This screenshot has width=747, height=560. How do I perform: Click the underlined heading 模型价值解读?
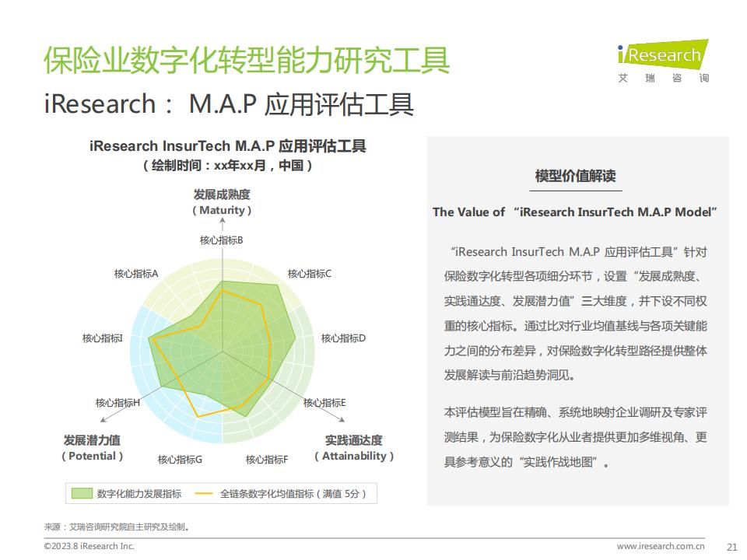pyautogui.click(x=576, y=177)
